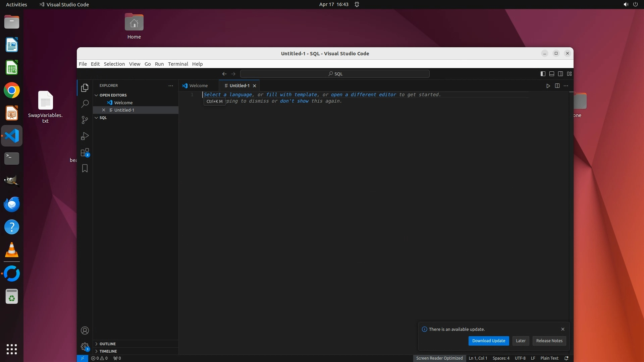Click the Select a language link
The width and height of the screenshot is (644, 362).
[x=228, y=95]
